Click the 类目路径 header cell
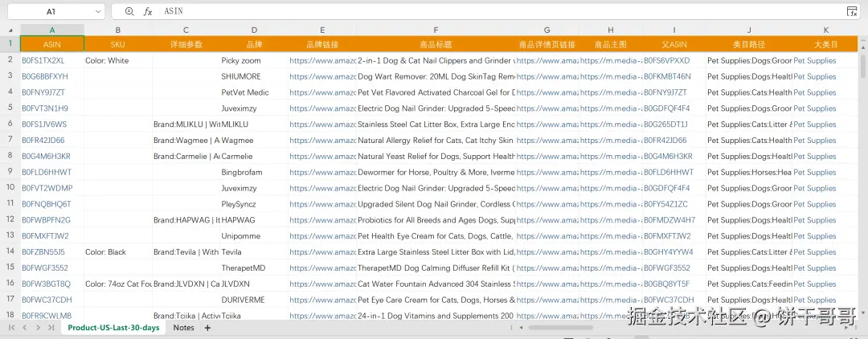The height and width of the screenshot is (339, 868). point(749,44)
